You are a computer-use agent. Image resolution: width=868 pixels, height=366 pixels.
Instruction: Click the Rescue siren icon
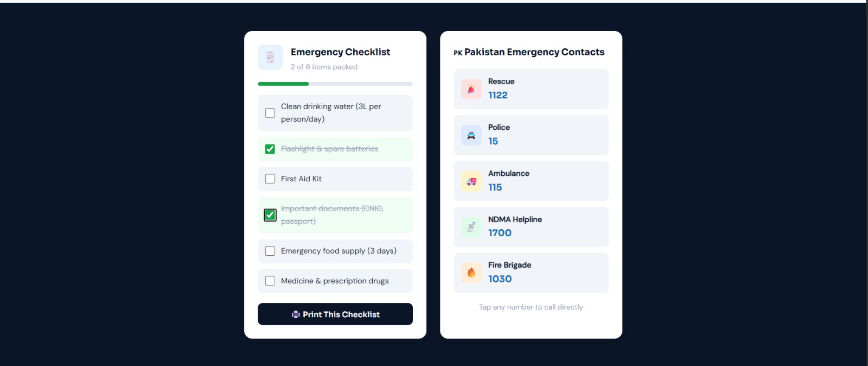coord(471,89)
